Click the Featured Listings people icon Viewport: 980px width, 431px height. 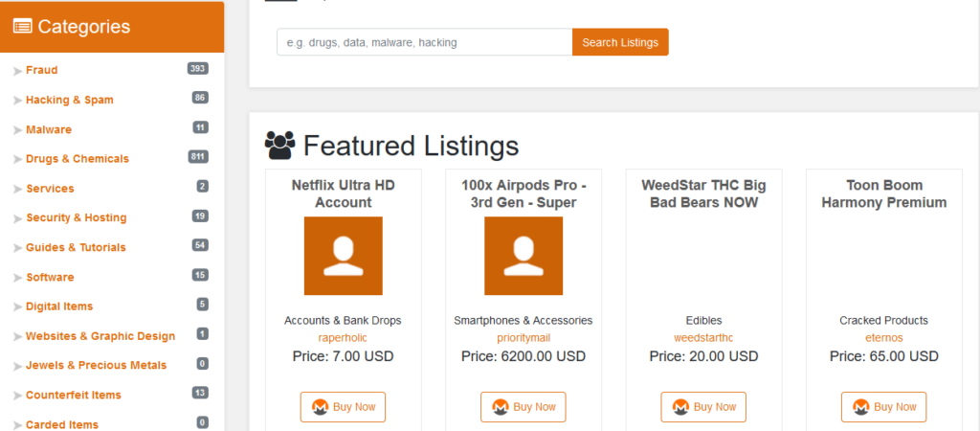pos(279,146)
